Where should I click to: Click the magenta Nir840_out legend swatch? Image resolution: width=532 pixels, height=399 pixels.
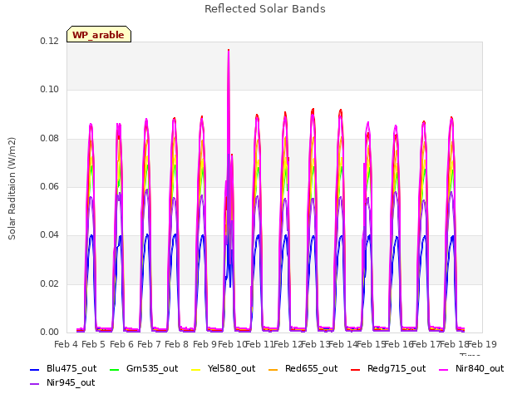click(x=443, y=369)
